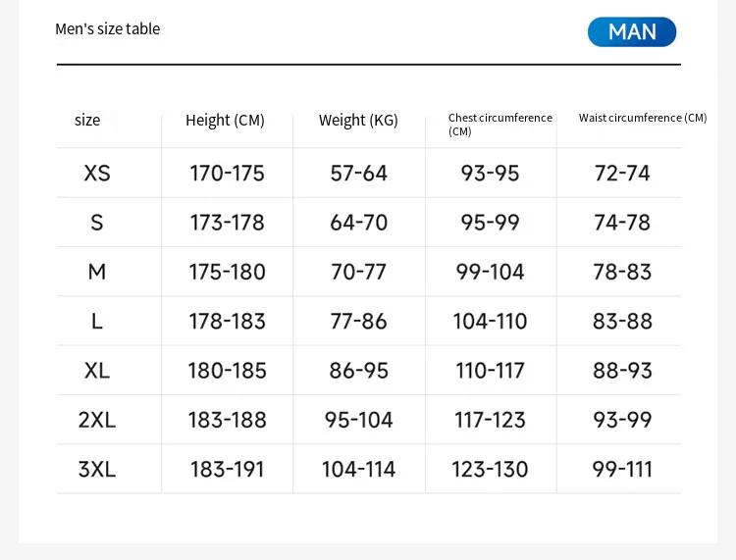Click the 70-77 weight cell
The image size is (736, 560).
[358, 272]
